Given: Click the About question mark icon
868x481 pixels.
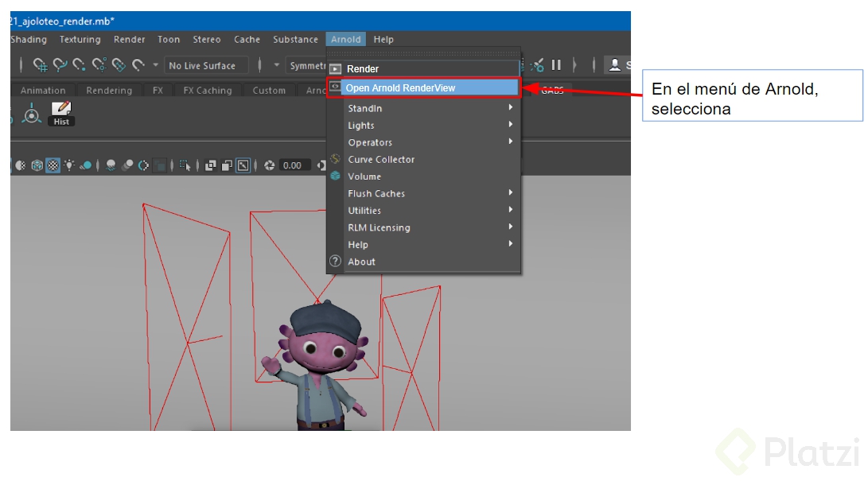Looking at the screenshot, I should [x=335, y=261].
